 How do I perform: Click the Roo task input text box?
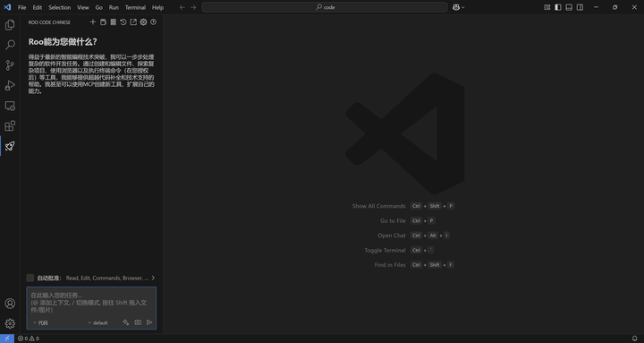coord(91,303)
